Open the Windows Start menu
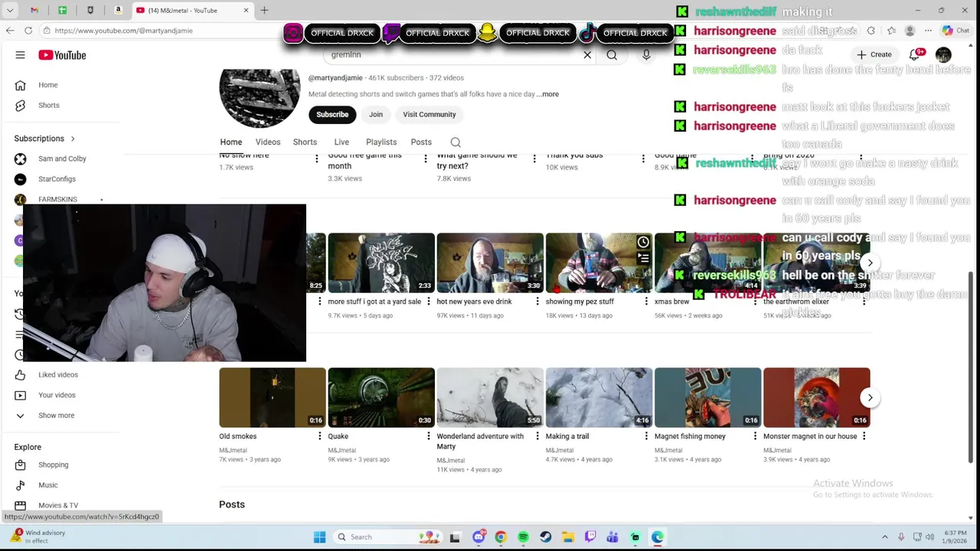This screenshot has height=551, width=980. [x=319, y=537]
